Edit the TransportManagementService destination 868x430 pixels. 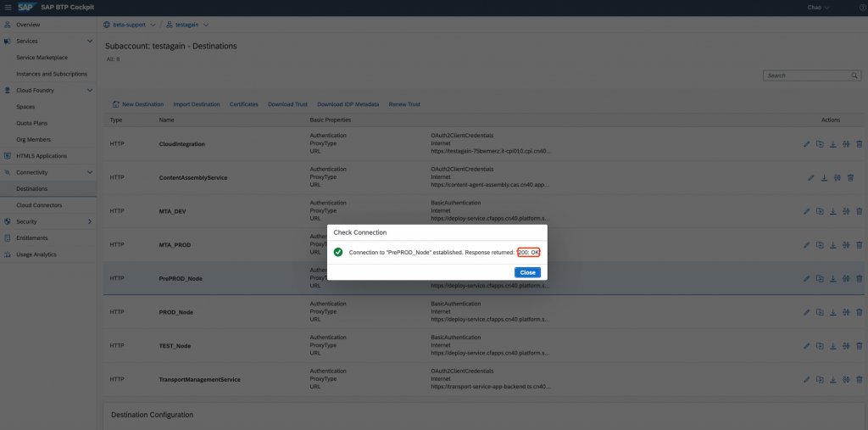(807, 380)
